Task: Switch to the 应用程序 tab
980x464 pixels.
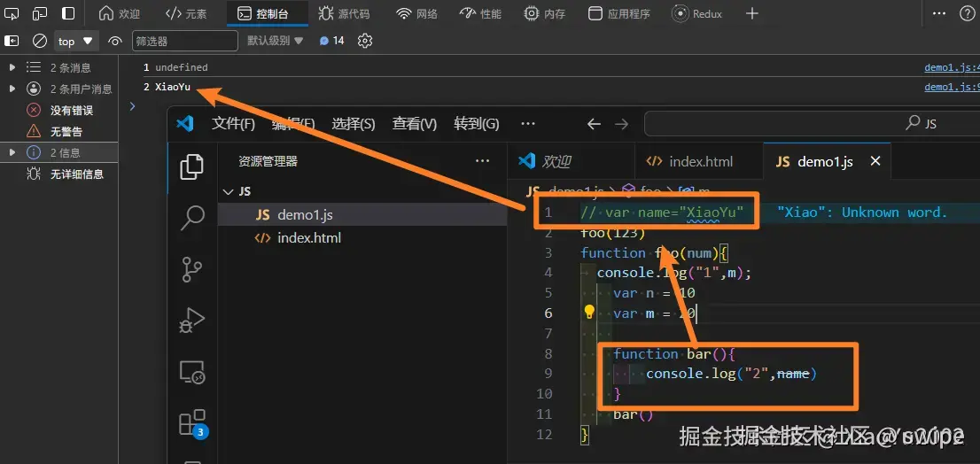Action: 619,13
